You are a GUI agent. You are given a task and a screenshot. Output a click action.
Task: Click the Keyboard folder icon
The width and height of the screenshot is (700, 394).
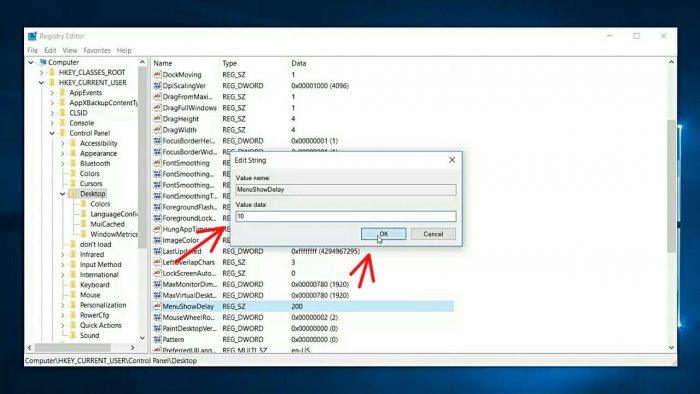[x=73, y=285]
